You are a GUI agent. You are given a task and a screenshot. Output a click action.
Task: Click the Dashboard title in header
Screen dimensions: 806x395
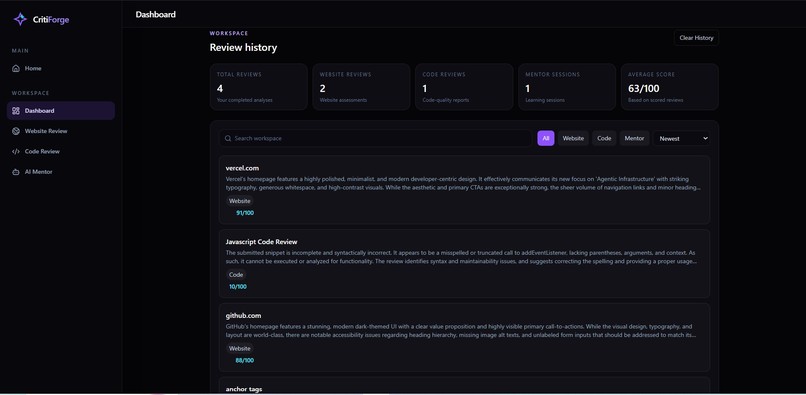pyautogui.click(x=156, y=14)
